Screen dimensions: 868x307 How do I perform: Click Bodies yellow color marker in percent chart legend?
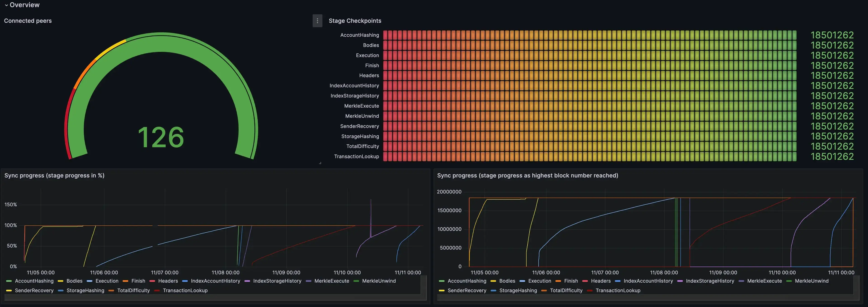[x=61, y=281]
